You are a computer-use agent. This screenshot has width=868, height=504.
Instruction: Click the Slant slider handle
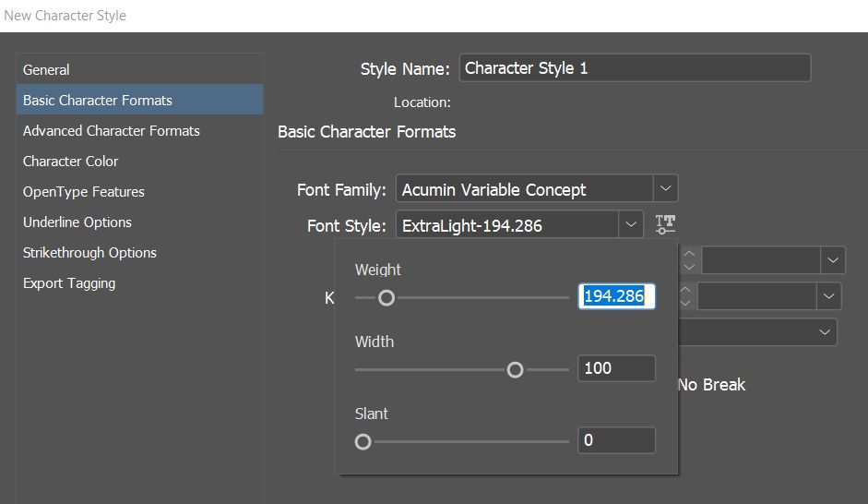click(x=363, y=441)
